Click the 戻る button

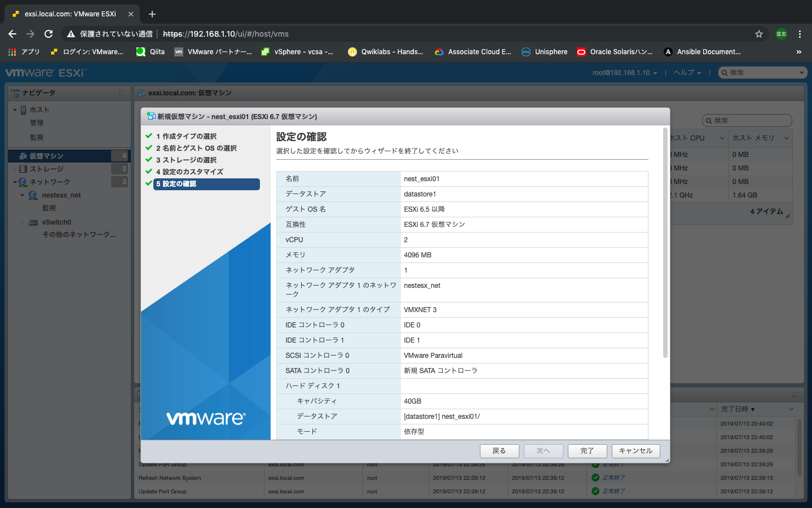pos(500,451)
